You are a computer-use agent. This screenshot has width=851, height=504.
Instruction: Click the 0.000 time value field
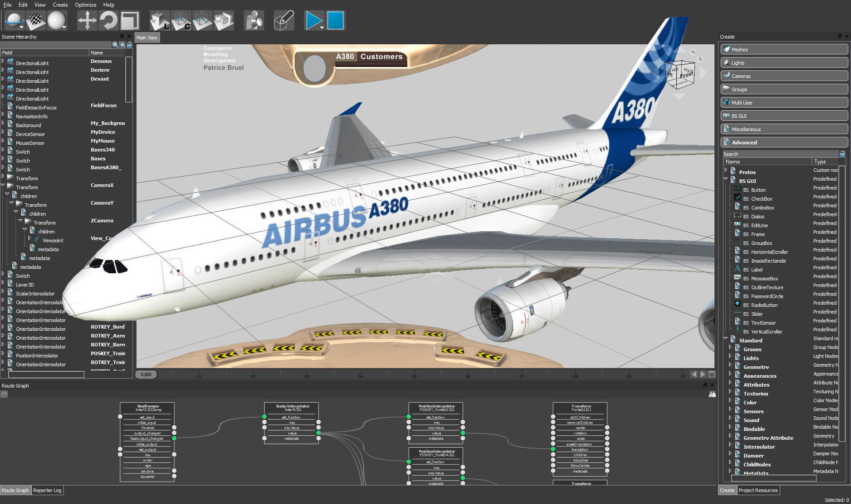pyautogui.click(x=146, y=374)
